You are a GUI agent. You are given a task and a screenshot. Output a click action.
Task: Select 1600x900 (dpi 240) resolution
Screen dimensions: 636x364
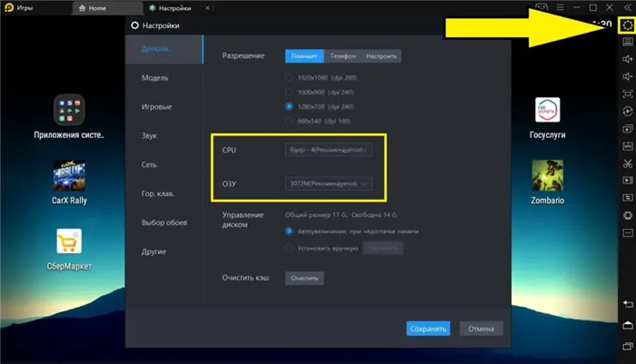pyautogui.click(x=289, y=92)
